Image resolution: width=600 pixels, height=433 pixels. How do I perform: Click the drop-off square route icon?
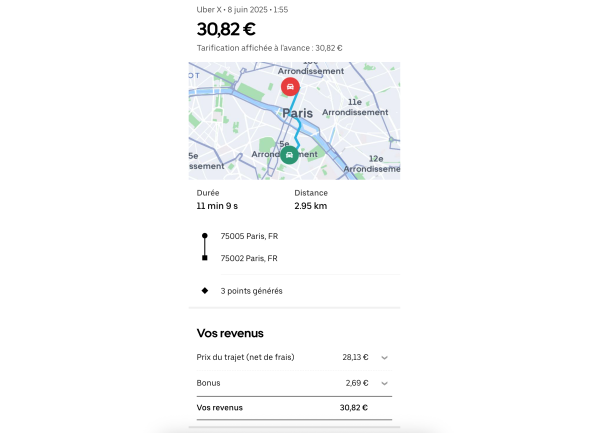(205, 258)
